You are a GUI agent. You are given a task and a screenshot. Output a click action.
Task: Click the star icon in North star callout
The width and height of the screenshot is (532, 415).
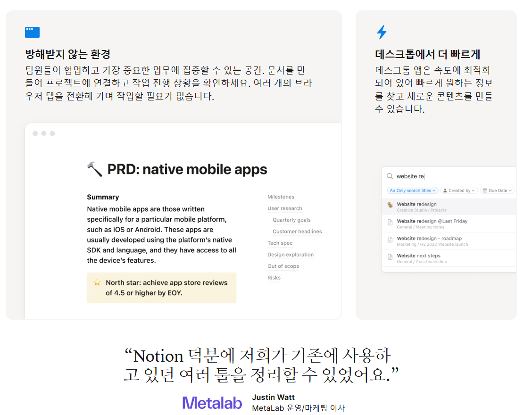tap(97, 282)
